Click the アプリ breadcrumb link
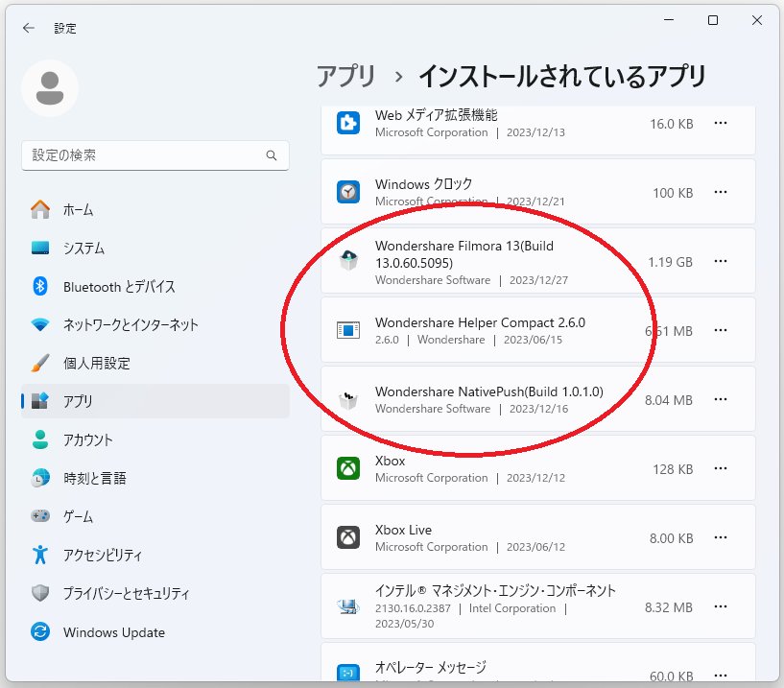This screenshot has height=688, width=784. (346, 77)
